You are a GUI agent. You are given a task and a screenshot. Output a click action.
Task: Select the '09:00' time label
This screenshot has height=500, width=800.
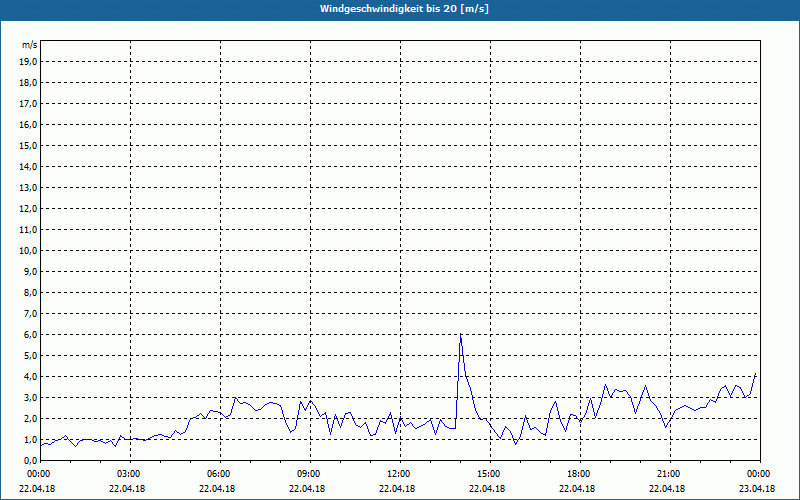pos(310,474)
